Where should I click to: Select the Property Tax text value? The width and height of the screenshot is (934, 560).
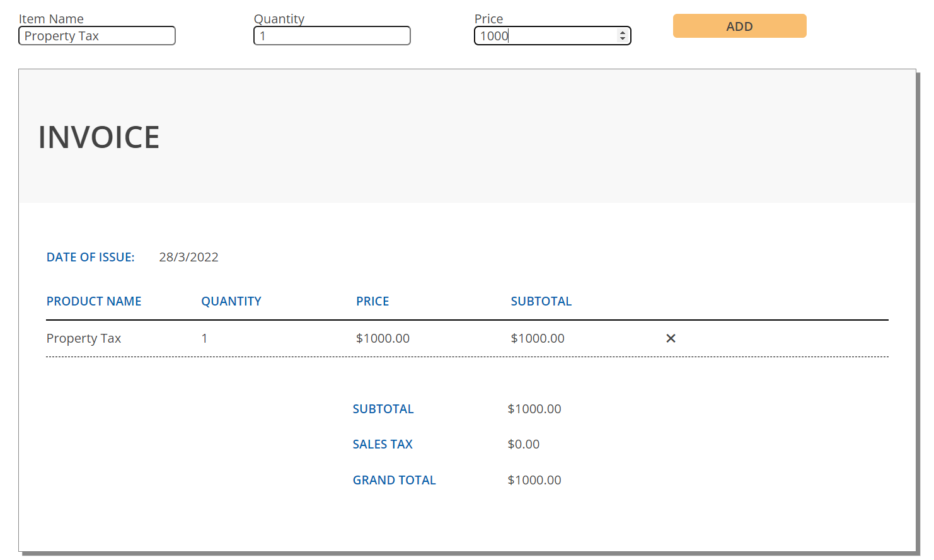point(83,338)
